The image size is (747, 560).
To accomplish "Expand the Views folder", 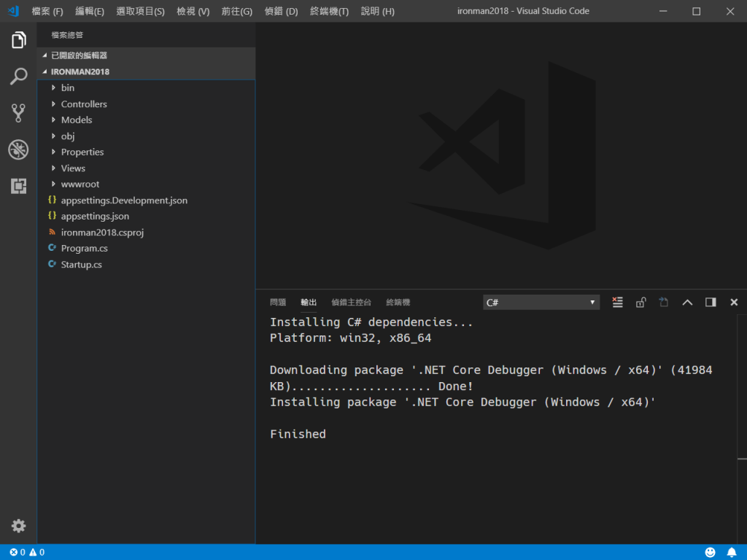I will [146, 168].
